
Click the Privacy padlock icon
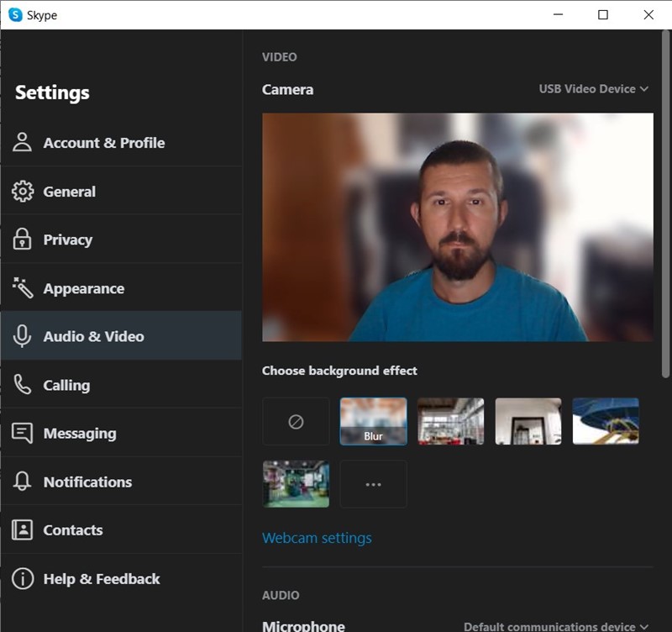coord(23,240)
